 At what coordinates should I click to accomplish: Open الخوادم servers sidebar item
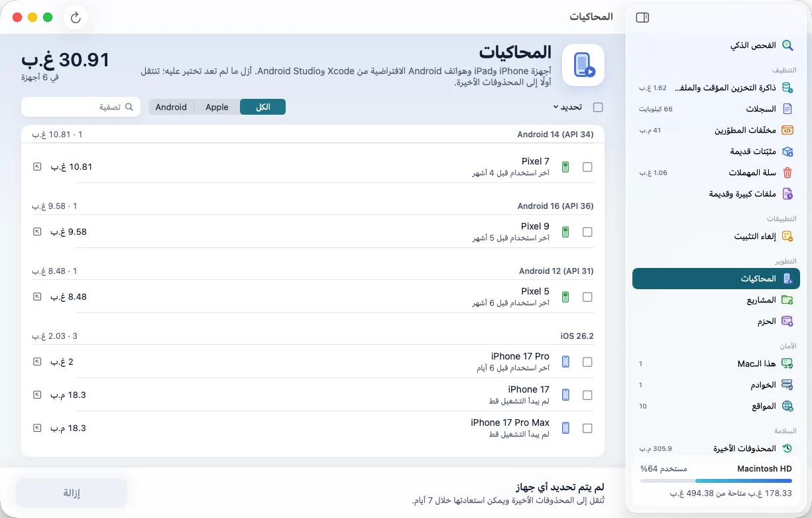716,385
